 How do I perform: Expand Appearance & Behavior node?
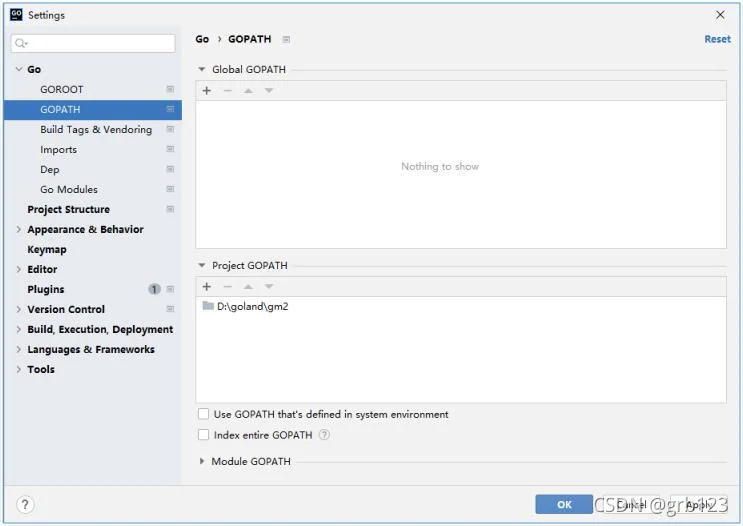[19, 229]
